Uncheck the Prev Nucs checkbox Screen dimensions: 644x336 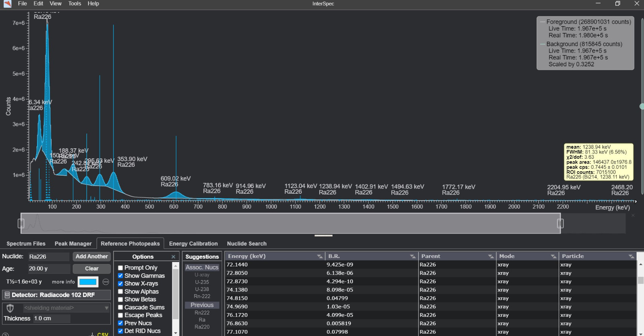(120, 323)
